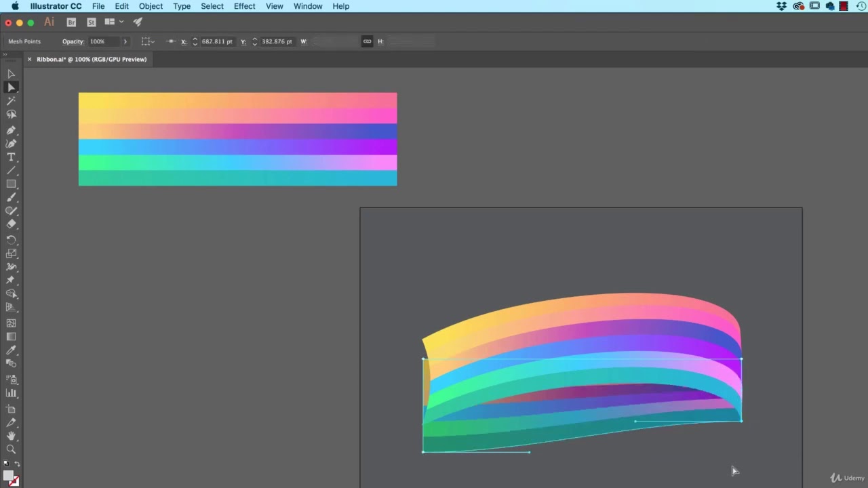This screenshot has height=488, width=868.
Task: Select the Eraser tool
Action: click(x=11, y=224)
